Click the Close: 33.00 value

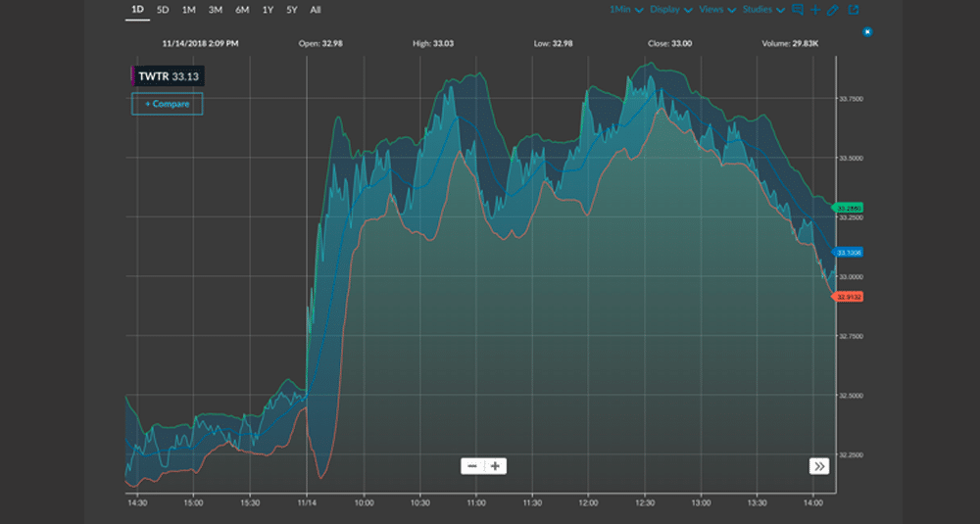click(x=669, y=44)
